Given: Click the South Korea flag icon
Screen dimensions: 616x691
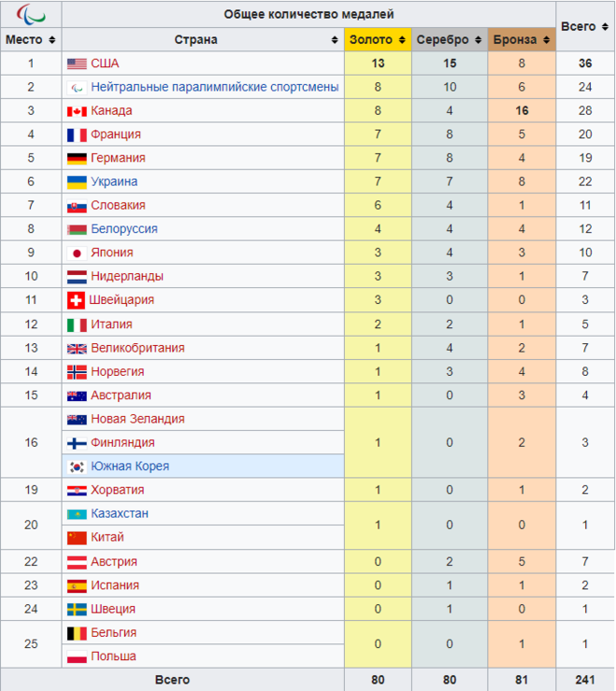Looking at the screenshot, I should point(77,467).
